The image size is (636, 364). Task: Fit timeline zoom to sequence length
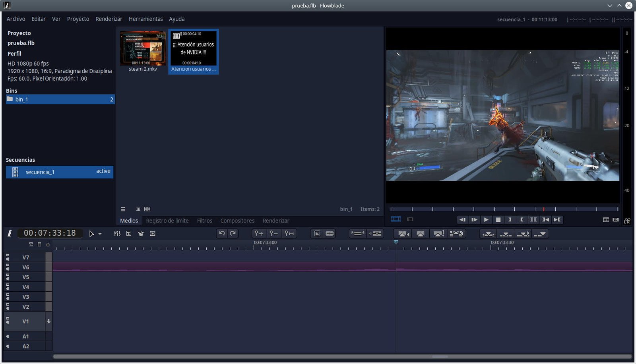click(x=289, y=234)
